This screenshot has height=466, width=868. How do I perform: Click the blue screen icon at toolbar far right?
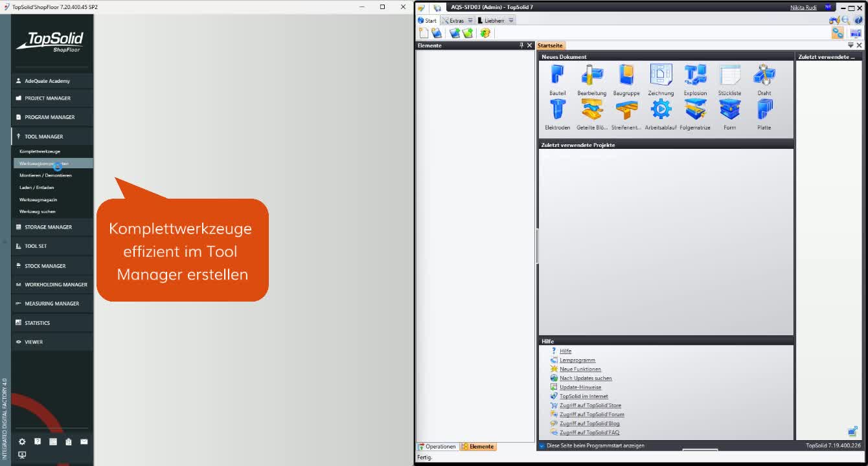[856, 33]
